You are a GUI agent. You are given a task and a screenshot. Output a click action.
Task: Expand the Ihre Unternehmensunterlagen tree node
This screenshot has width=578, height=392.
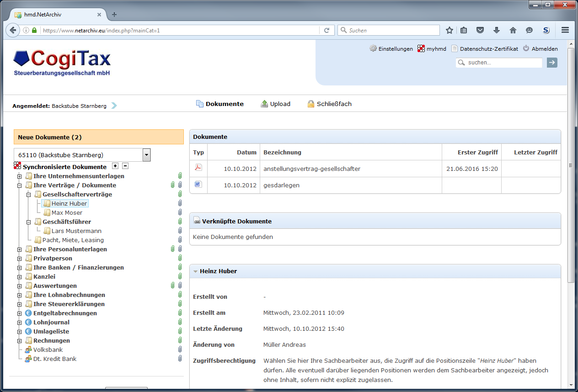click(19, 176)
